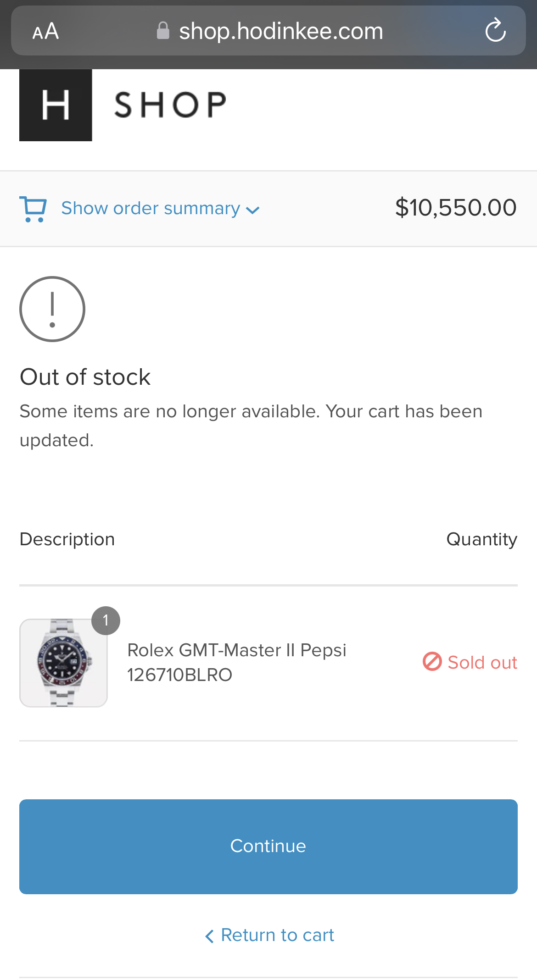Click the Hodinkee H logo
This screenshot has height=980, width=537.
click(56, 105)
